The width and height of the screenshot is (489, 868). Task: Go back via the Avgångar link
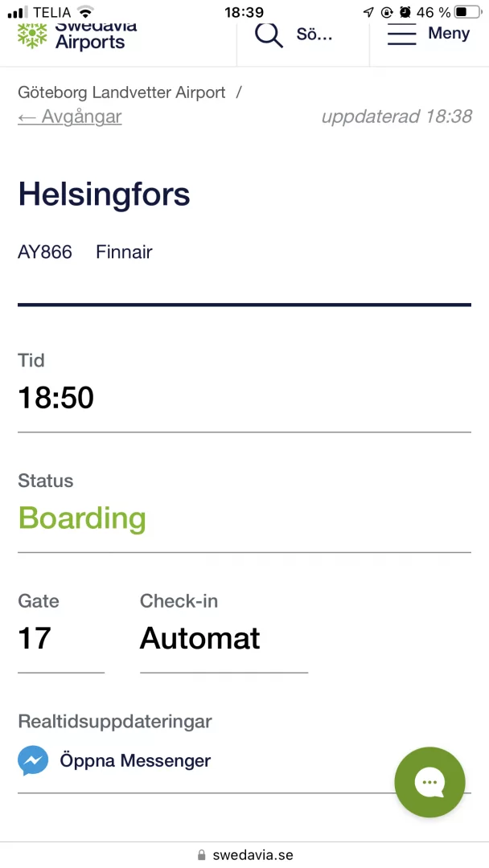70,117
